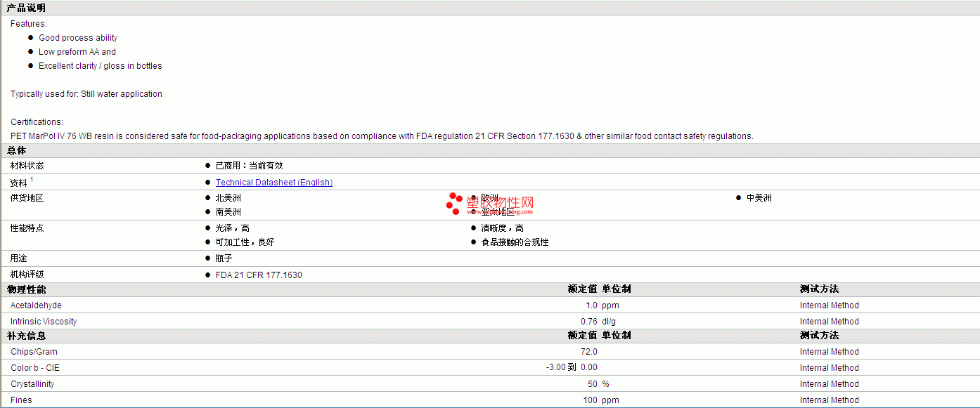Click the Chips/Gram value 72.0
Screen dimensions: 980x408
pos(589,352)
